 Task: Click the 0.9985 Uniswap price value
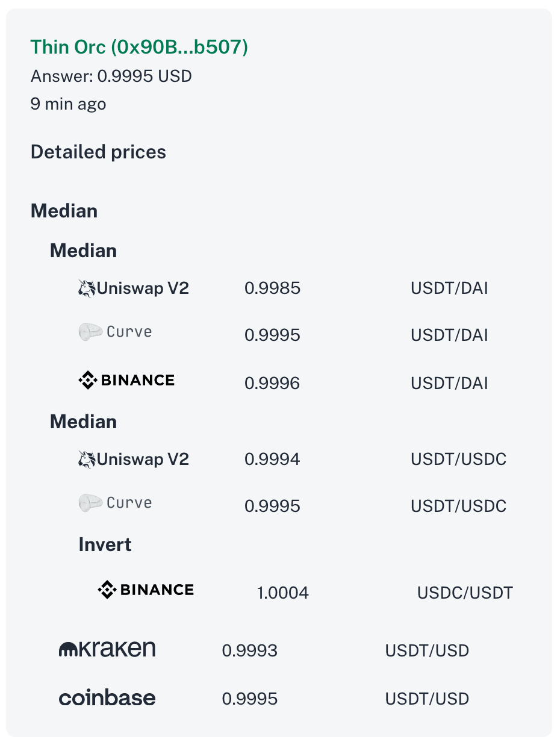pyautogui.click(x=272, y=288)
